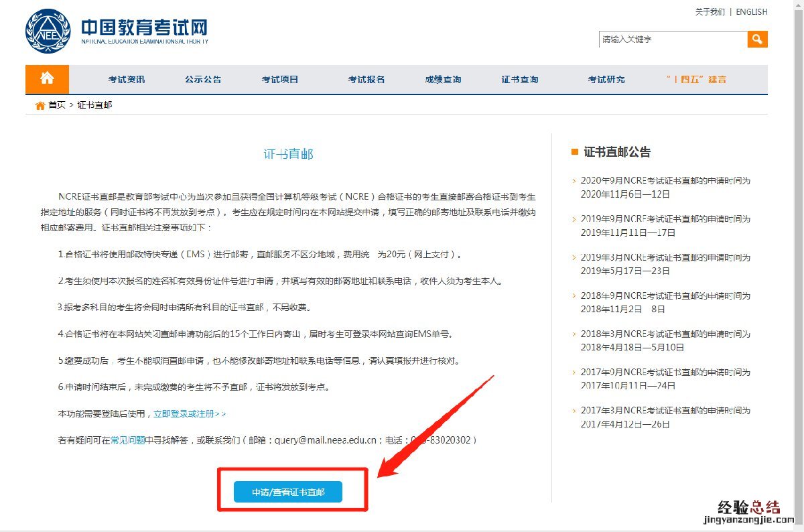Select the 考试研究 menu item

click(606, 80)
